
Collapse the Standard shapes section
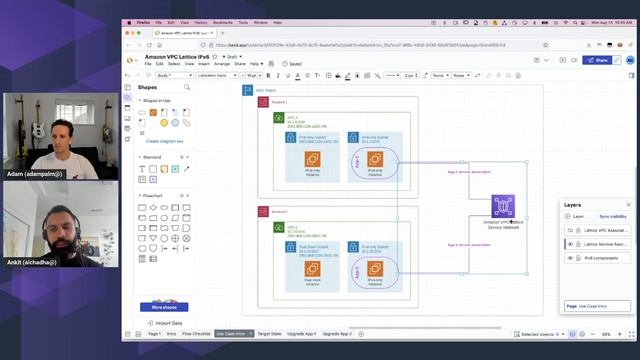[x=140, y=157]
